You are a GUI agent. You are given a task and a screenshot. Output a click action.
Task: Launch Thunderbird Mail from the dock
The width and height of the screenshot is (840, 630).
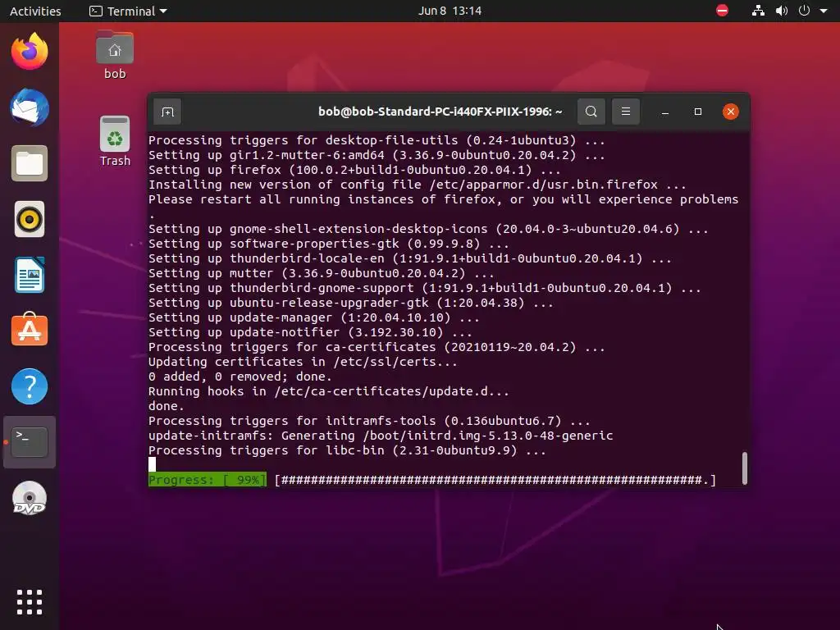(30, 107)
